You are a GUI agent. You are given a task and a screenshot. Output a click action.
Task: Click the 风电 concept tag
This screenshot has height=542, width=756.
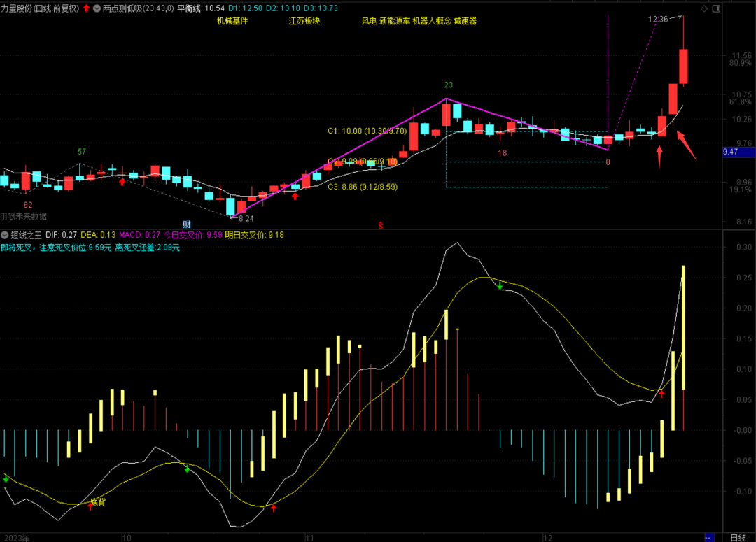pyautogui.click(x=368, y=21)
